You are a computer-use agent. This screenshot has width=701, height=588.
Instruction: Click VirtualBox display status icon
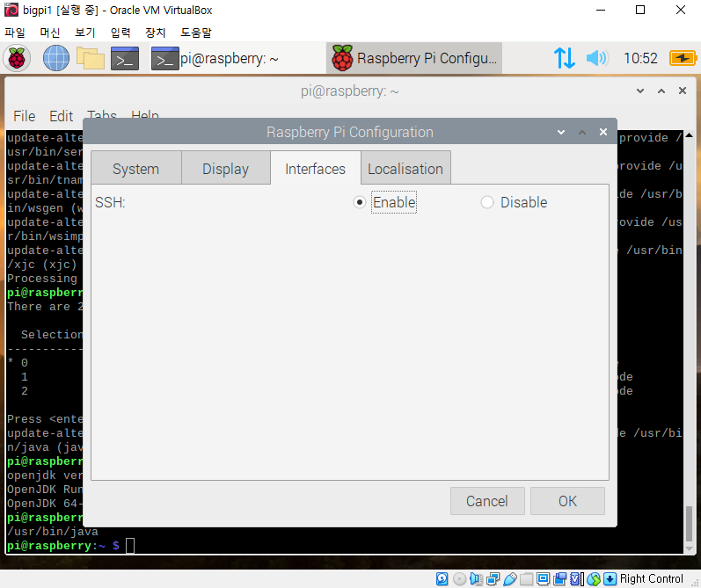click(543, 579)
